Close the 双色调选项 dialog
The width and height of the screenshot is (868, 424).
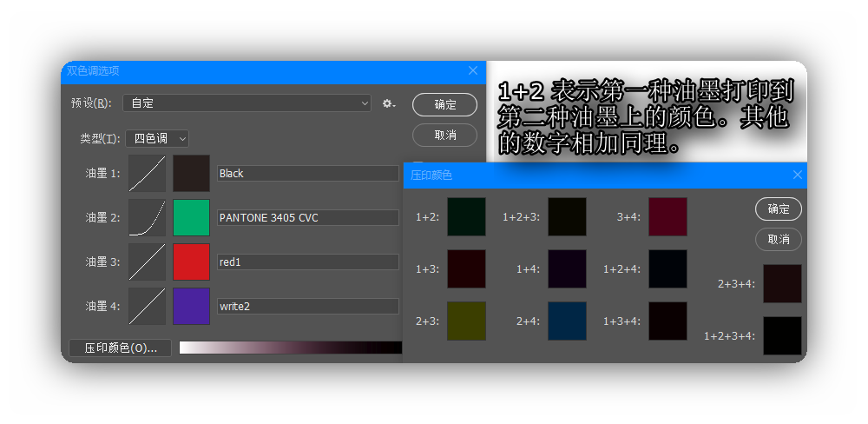tap(473, 70)
